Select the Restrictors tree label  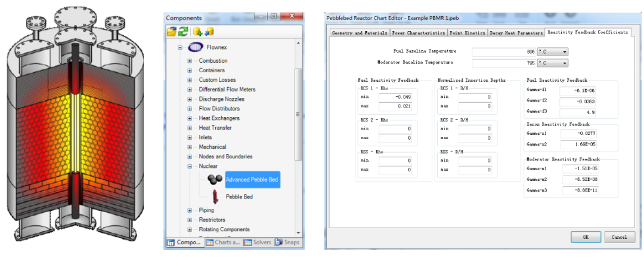tap(212, 220)
